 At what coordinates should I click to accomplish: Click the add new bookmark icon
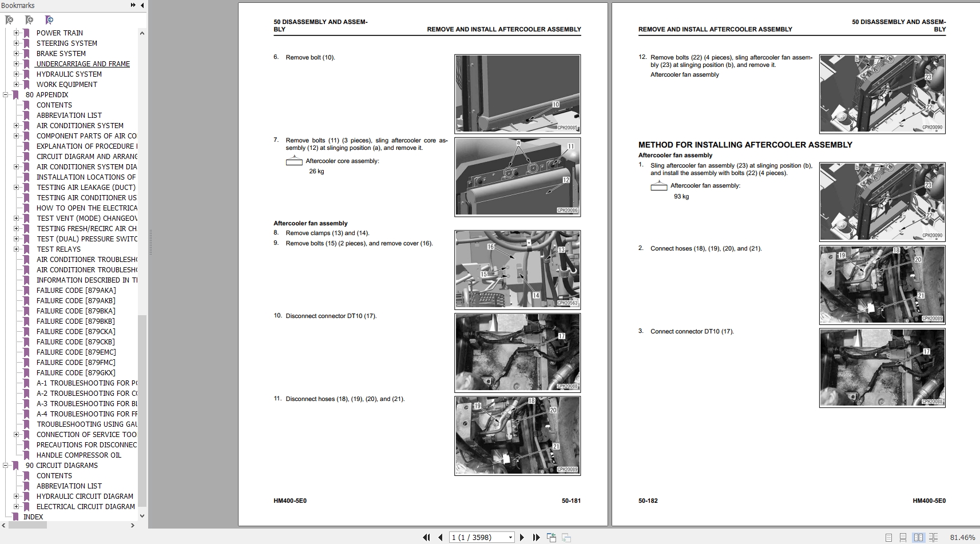pos(29,20)
